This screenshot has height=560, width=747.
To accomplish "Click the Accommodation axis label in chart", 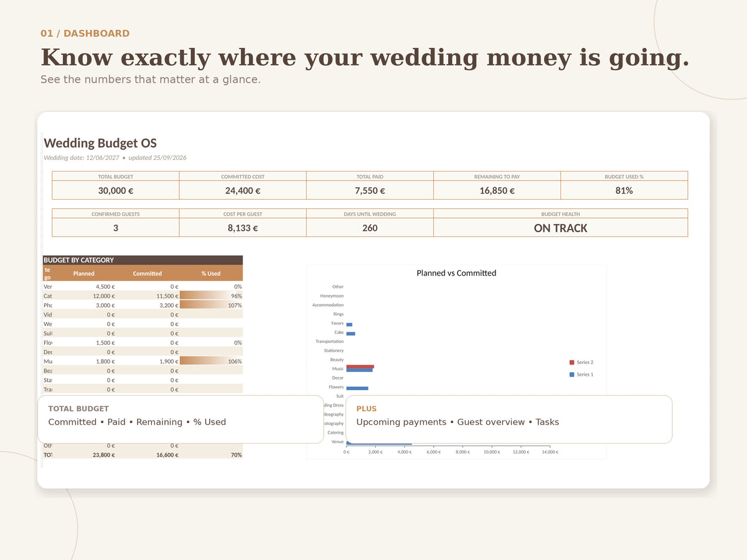I will pos(328,305).
